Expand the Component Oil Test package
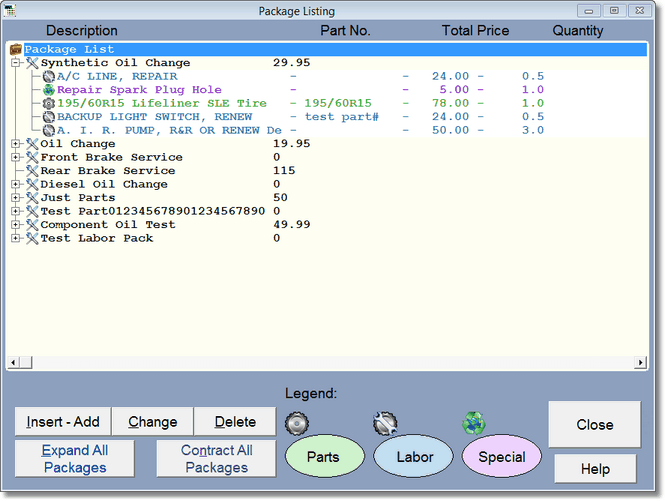 16,225
